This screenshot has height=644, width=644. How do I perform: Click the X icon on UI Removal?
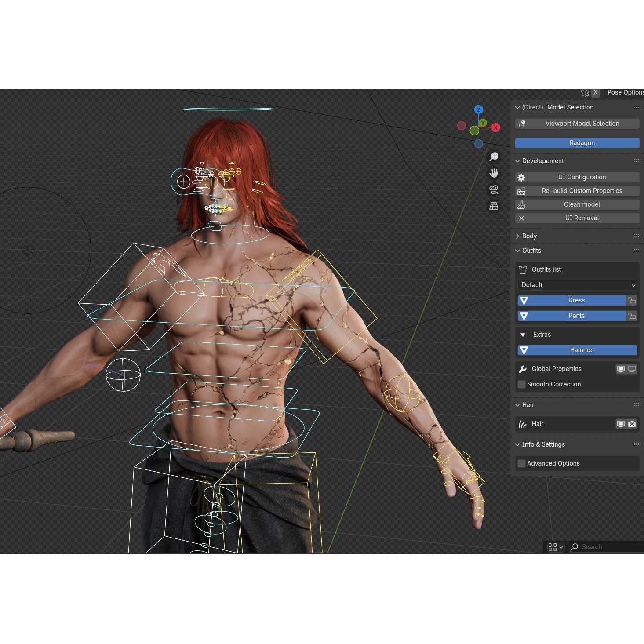pos(521,218)
